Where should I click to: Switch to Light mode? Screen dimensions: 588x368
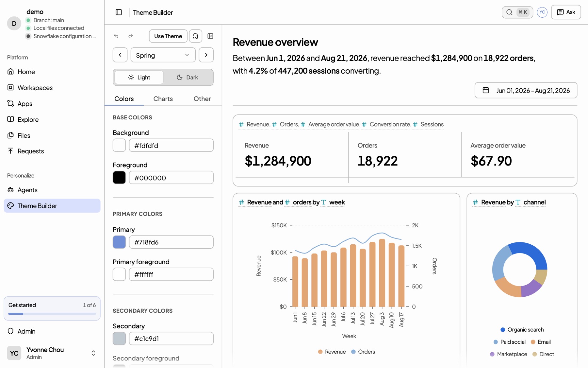(139, 77)
